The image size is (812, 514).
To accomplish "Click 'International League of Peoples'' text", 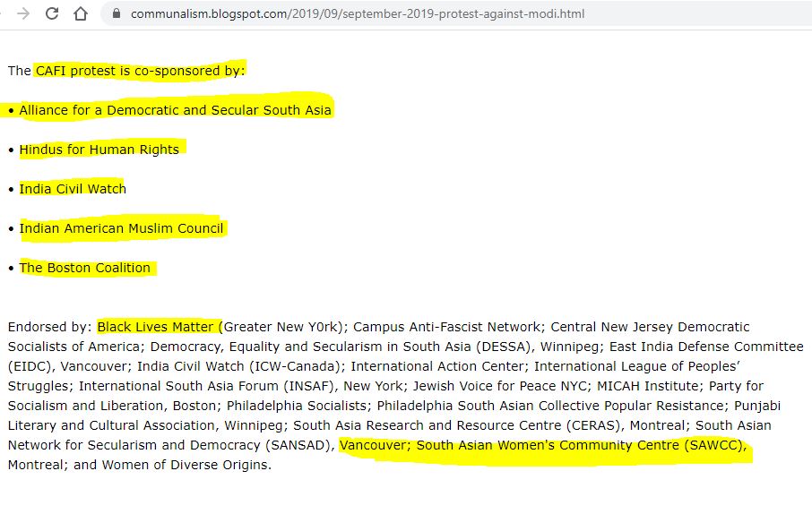I will [637, 366].
